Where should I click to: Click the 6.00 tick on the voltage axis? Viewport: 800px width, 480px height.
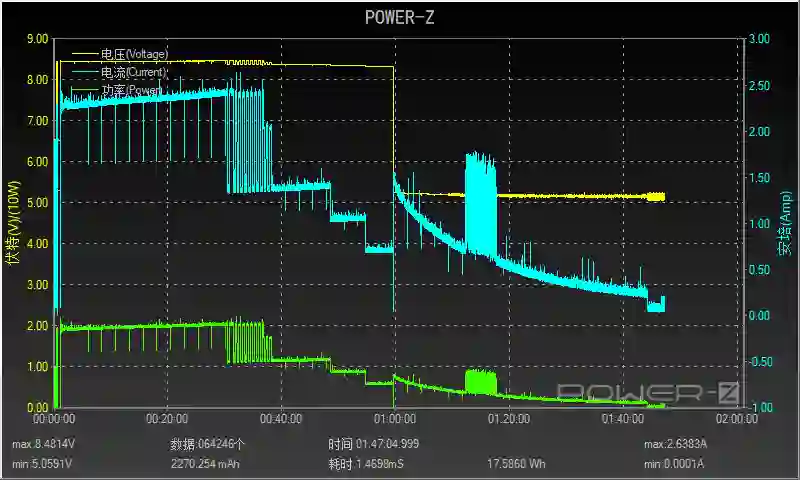(37, 162)
